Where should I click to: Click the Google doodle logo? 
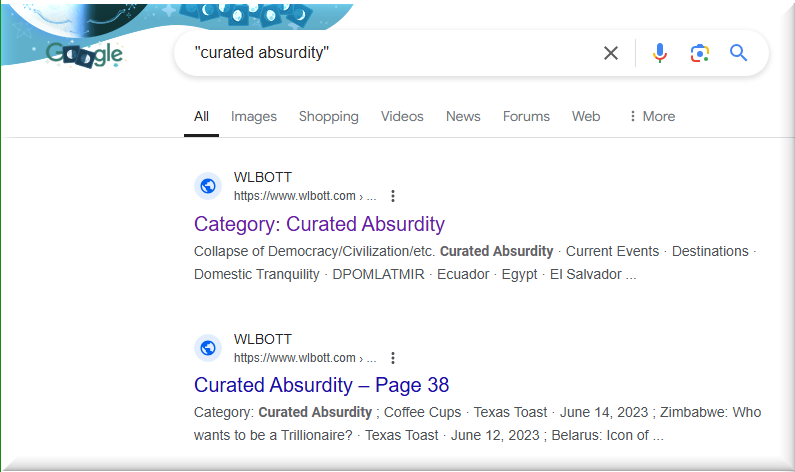[84, 54]
